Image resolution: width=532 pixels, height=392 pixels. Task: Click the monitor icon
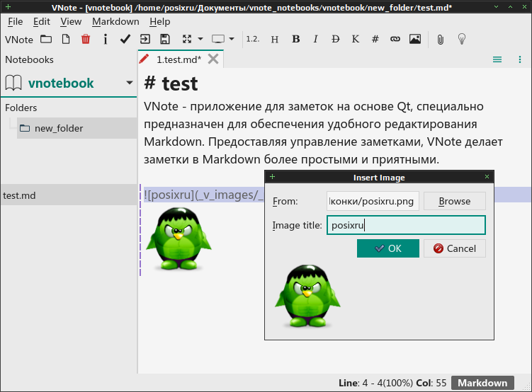click(x=218, y=40)
